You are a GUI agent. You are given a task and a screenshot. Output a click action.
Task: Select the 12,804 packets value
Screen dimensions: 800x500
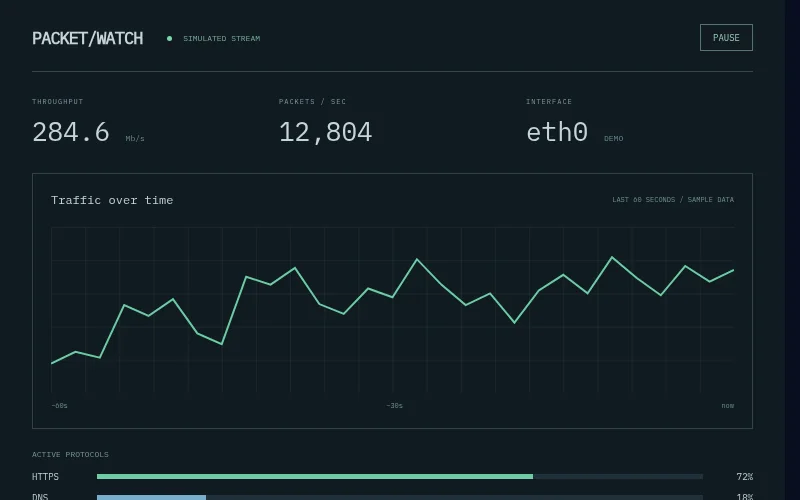tap(326, 132)
